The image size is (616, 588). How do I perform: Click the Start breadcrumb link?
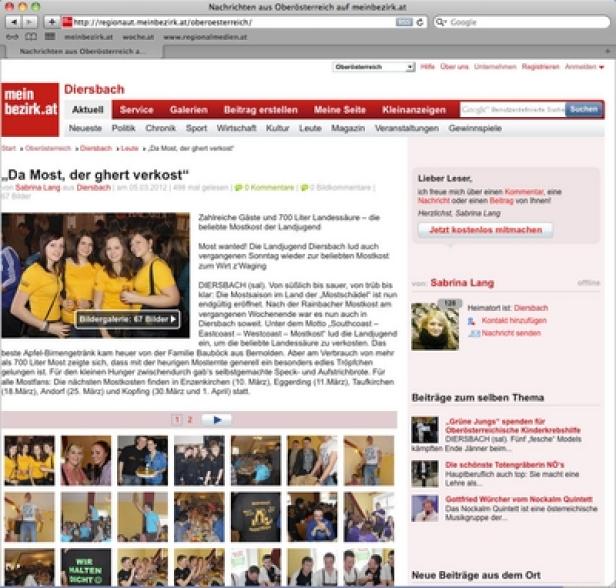pos(8,148)
